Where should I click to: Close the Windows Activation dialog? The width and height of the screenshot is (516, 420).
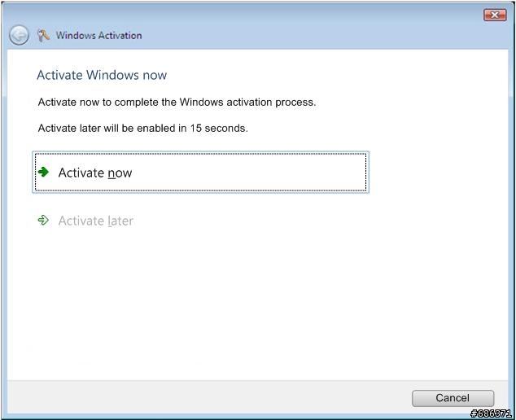tap(495, 15)
